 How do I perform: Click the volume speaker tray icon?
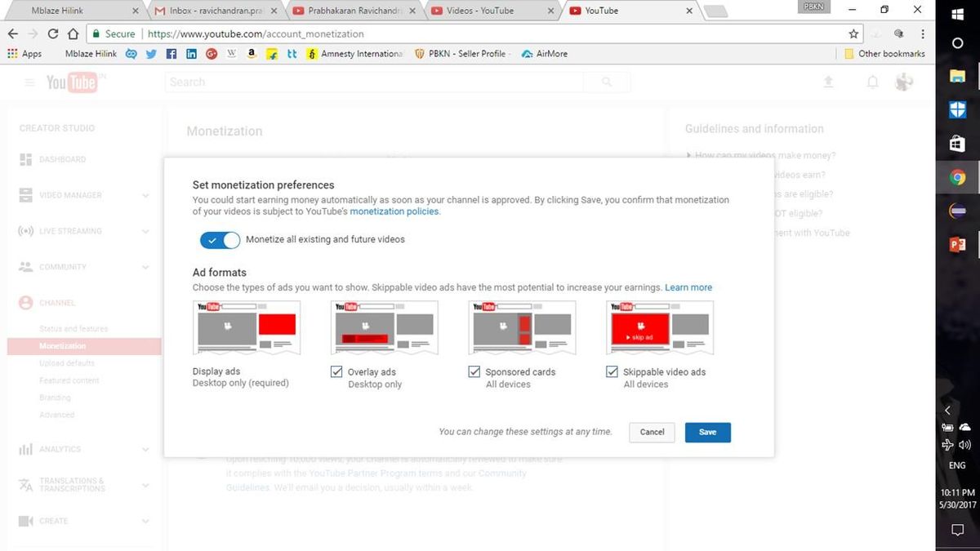point(965,445)
